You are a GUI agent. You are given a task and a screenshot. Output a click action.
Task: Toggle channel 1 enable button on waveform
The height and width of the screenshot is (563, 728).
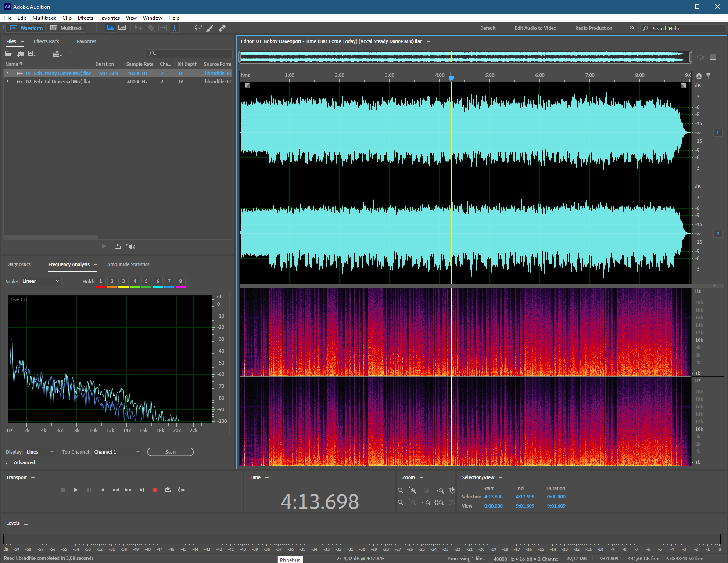tap(718, 133)
